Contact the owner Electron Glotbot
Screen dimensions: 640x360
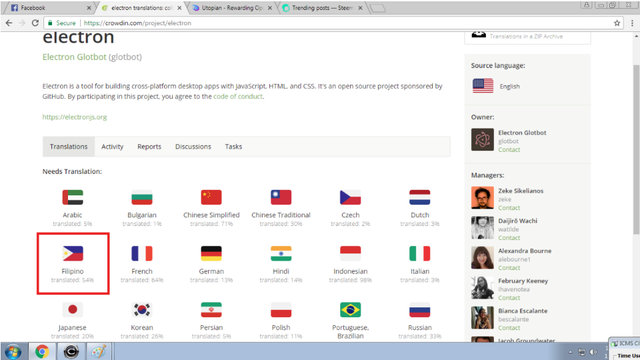pyautogui.click(x=509, y=150)
